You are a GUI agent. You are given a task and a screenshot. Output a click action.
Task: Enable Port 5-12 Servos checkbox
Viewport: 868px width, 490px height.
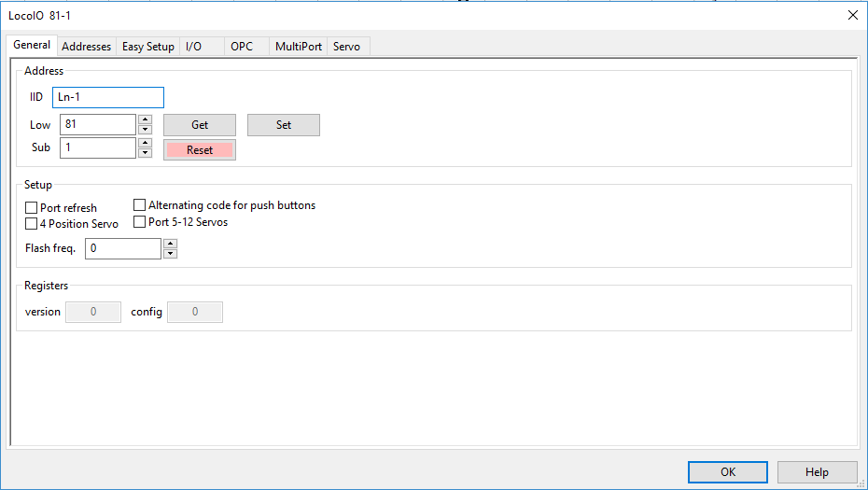pos(140,222)
